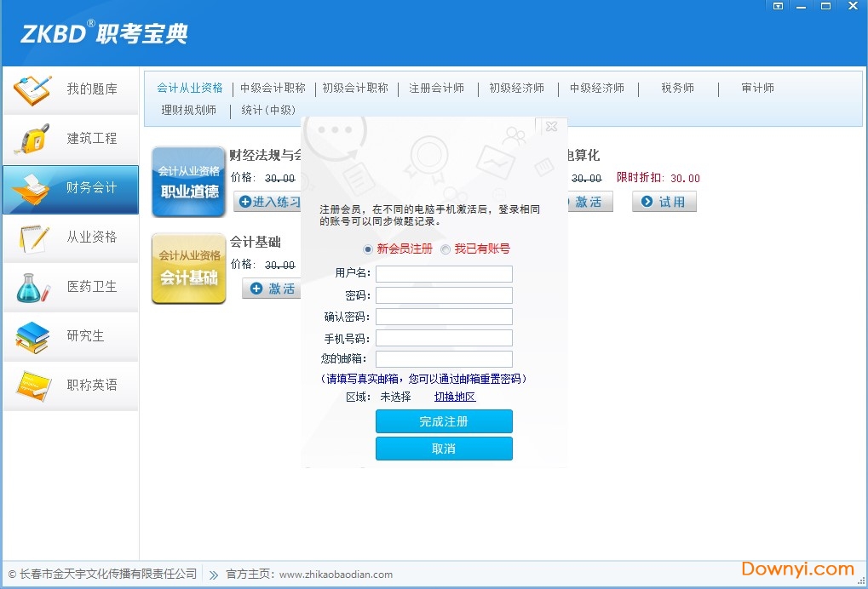This screenshot has width=868, height=589.
Task: Open the title bar dropdown menu button
Action: 778,6
